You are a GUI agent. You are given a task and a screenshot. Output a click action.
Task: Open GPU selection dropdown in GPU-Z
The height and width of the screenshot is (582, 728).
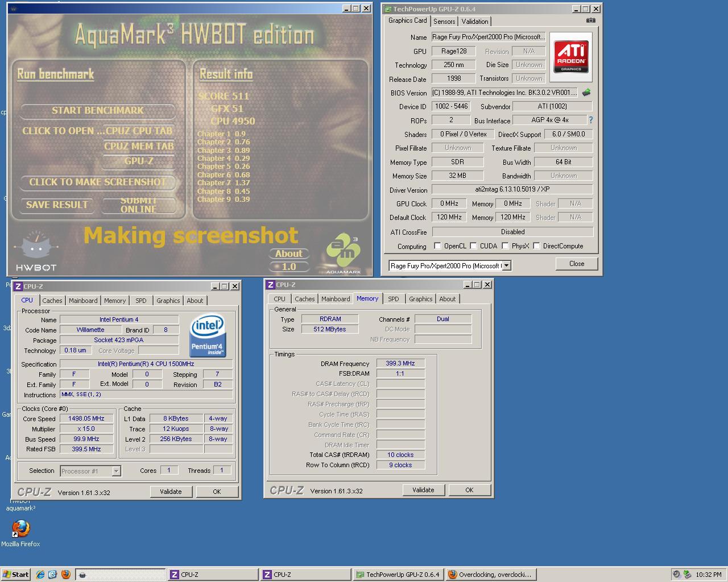(506, 265)
